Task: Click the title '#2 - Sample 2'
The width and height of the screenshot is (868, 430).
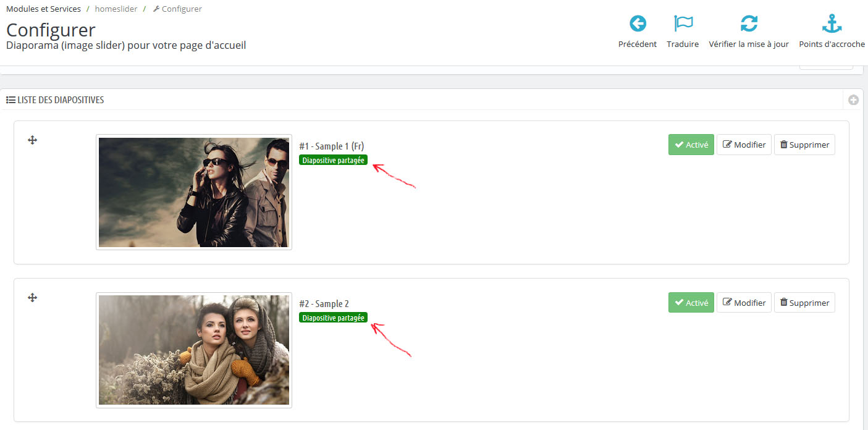Action: (x=324, y=304)
